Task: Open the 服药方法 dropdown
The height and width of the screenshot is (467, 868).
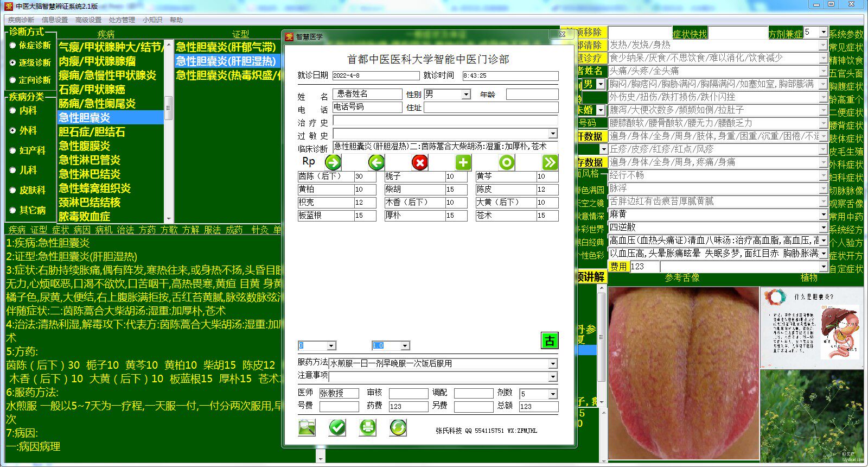Action: (x=553, y=364)
